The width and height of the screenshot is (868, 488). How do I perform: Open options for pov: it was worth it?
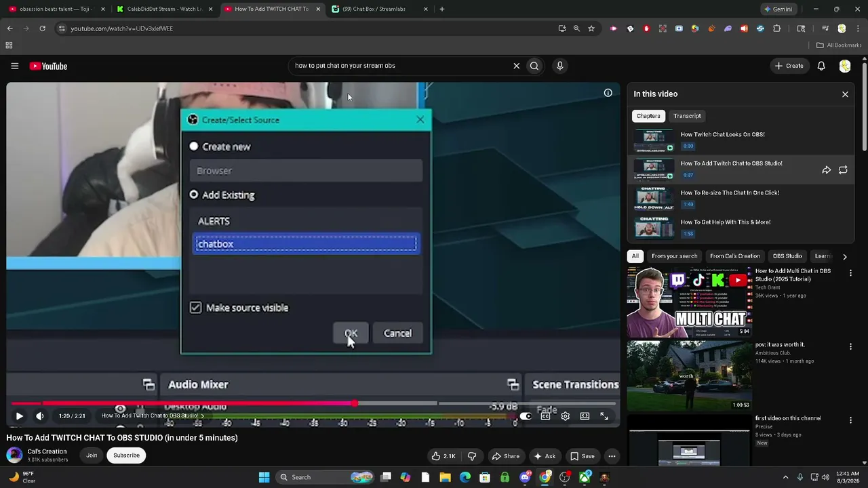(x=850, y=346)
